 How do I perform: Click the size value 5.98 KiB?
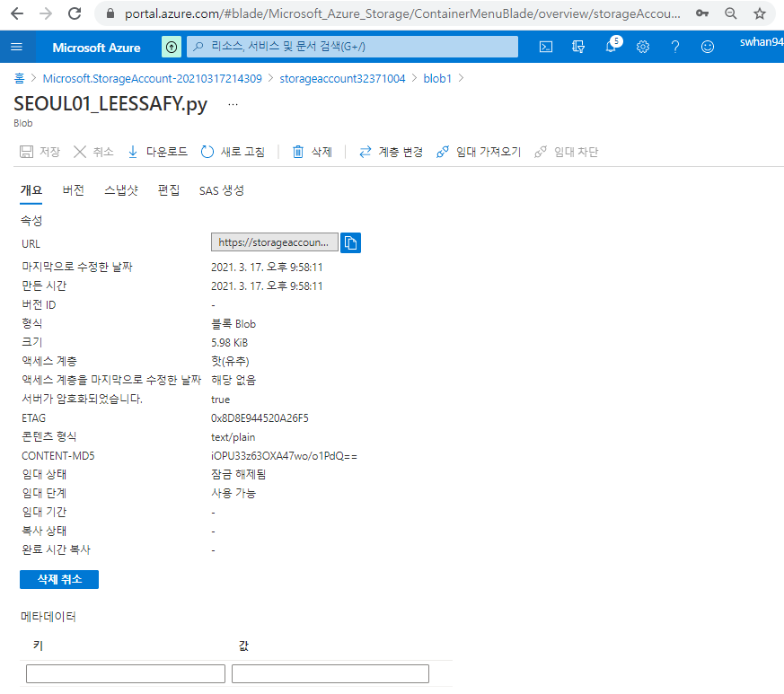(230, 343)
